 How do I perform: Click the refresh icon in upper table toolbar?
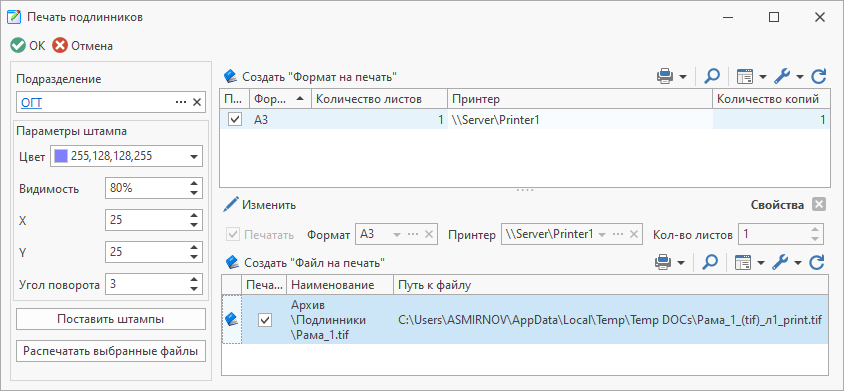pos(818,77)
